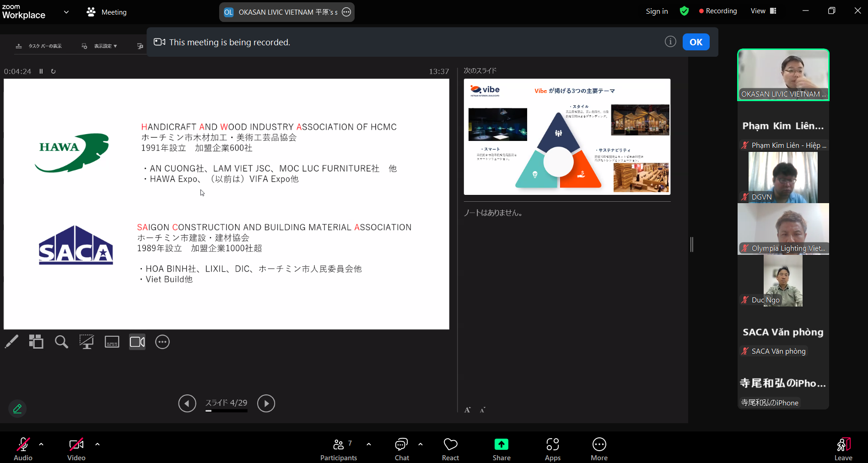This screenshot has width=868, height=463.
Task: Open the More meeting options menu
Action: (x=599, y=449)
